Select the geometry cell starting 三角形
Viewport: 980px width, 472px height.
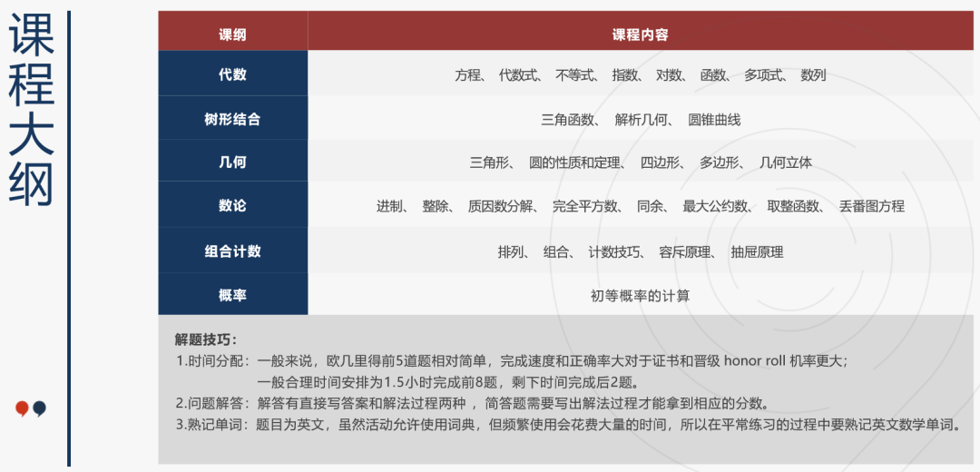click(641, 162)
